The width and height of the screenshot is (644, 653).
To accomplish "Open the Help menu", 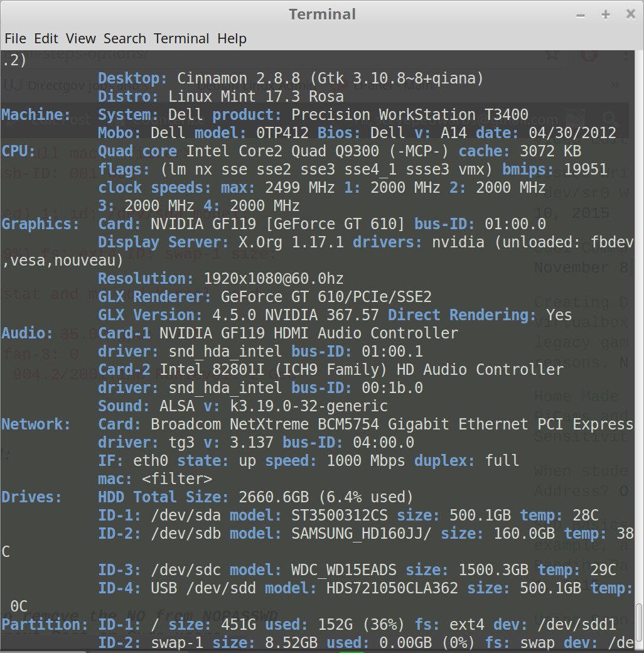I will 232,39.
